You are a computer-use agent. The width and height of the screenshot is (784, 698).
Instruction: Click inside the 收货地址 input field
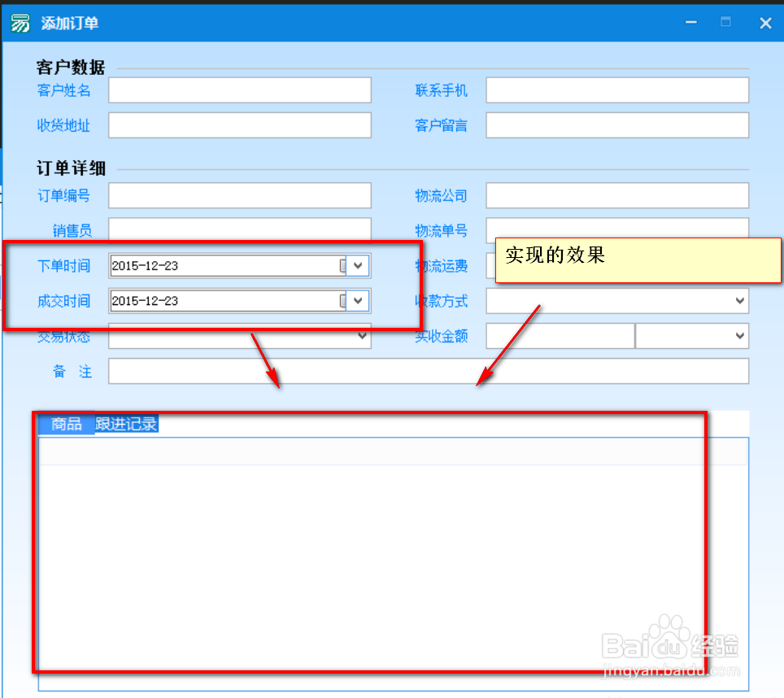(240, 124)
